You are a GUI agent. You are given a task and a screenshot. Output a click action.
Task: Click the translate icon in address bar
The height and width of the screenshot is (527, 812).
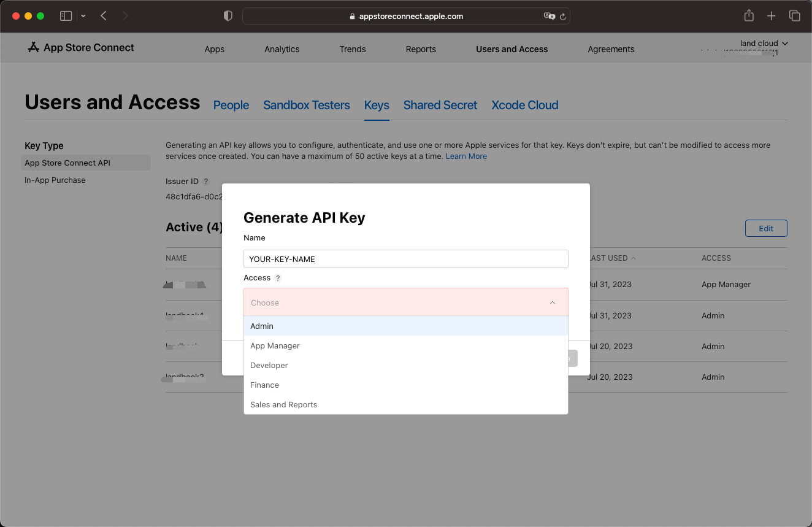[549, 16]
